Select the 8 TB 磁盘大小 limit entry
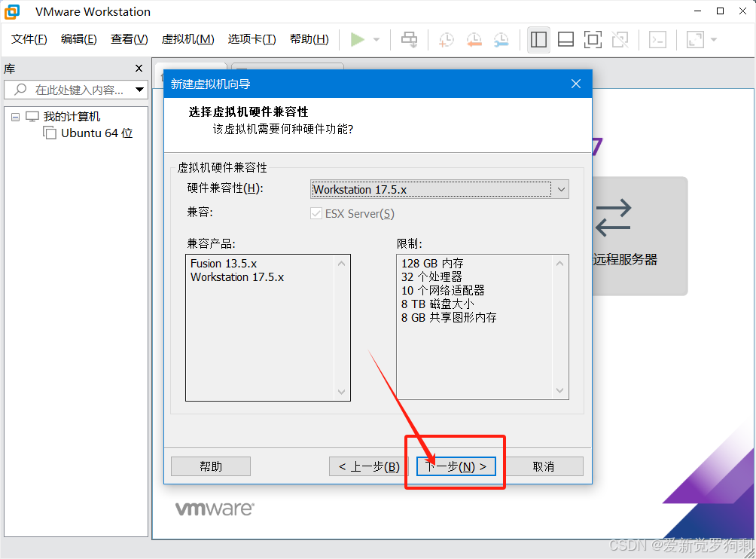The image size is (756, 559). 437,304
